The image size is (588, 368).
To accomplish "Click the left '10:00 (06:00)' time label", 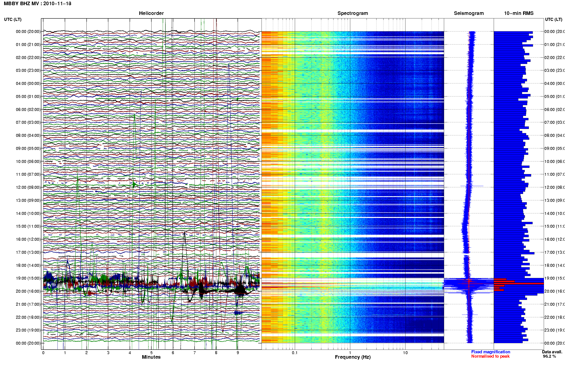I will (x=28, y=162).
